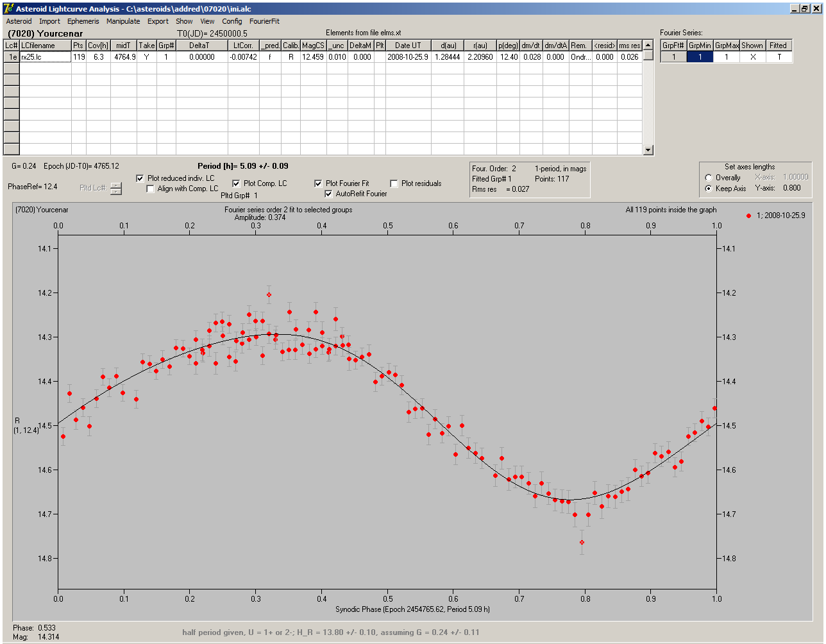Toggle Plot Comp. LC checkbox
The height and width of the screenshot is (644, 826).
coord(236,183)
